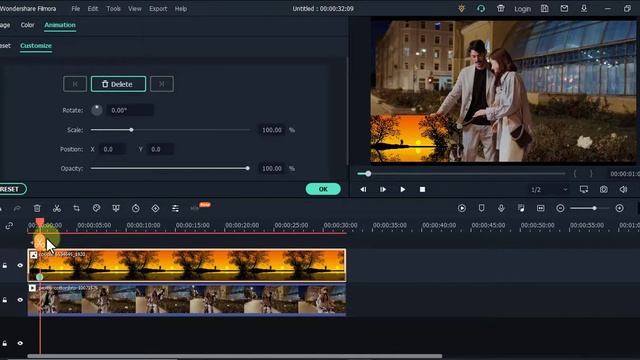Open the gift box icon
640x360 pixels.
[501, 9]
